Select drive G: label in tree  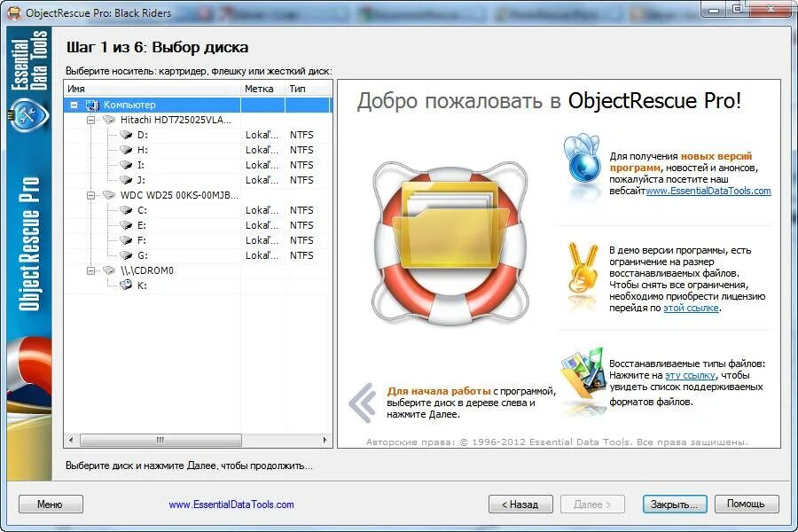click(x=143, y=255)
